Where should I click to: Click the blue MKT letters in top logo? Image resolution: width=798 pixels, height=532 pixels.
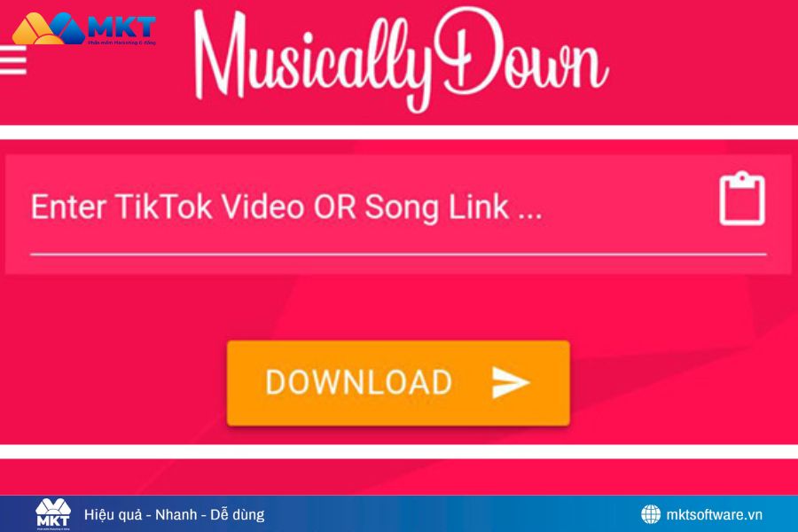(121, 27)
